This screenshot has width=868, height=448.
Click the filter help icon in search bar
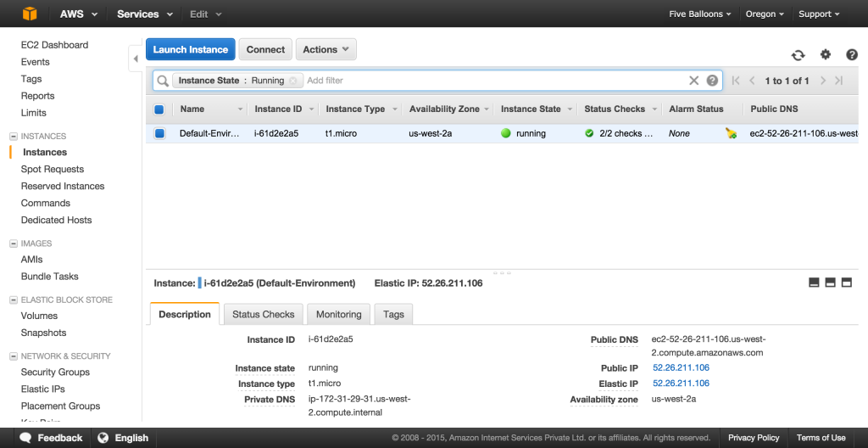712,81
